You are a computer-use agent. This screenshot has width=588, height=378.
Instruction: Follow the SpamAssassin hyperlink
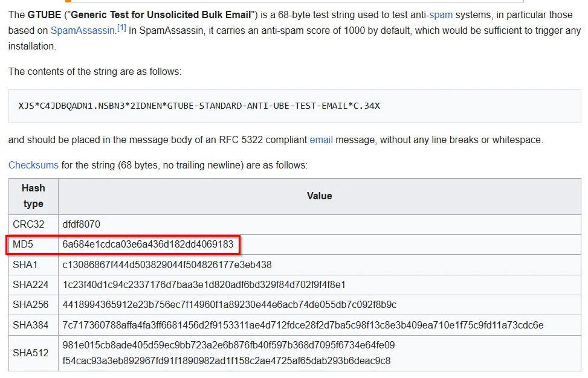tap(82, 30)
